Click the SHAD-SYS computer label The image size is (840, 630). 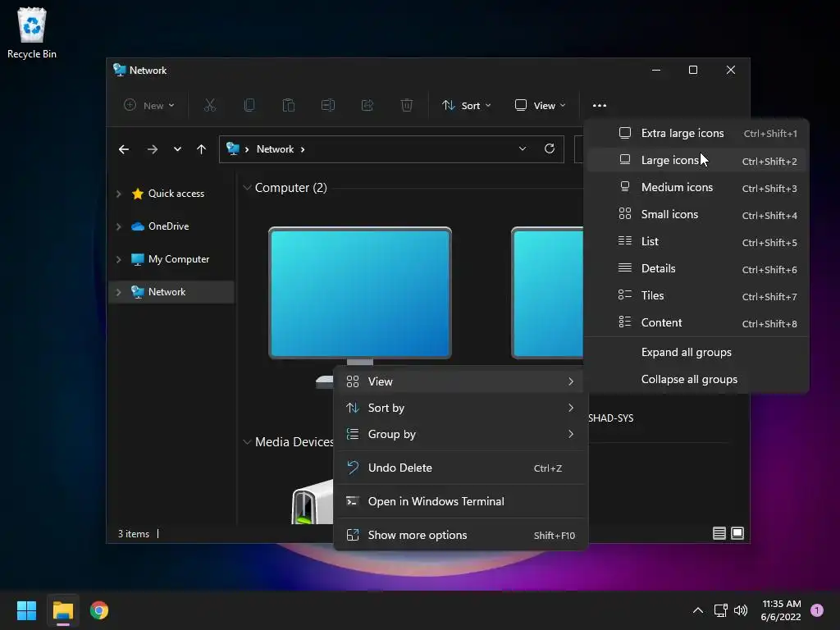[x=610, y=418]
